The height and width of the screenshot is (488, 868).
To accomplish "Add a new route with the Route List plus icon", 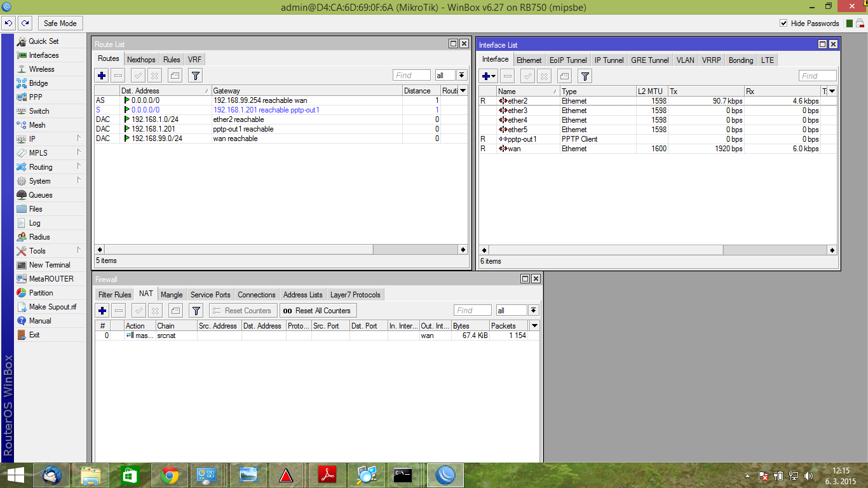I will [x=102, y=76].
